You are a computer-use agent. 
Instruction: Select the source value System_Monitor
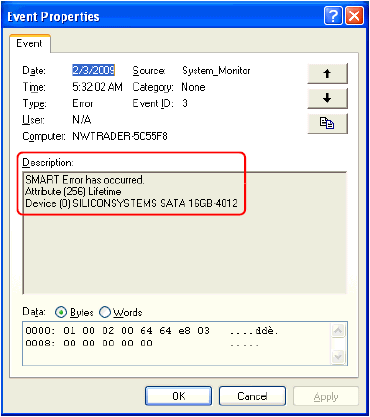[216, 70]
